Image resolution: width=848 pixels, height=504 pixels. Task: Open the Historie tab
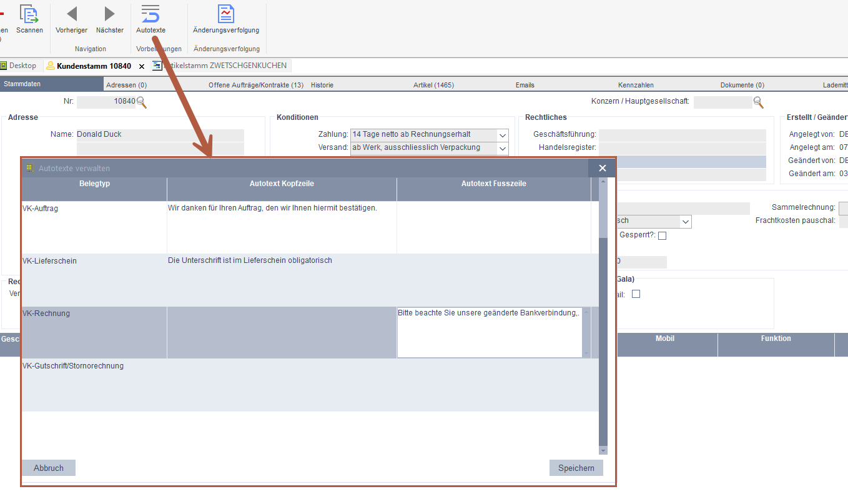[322, 85]
